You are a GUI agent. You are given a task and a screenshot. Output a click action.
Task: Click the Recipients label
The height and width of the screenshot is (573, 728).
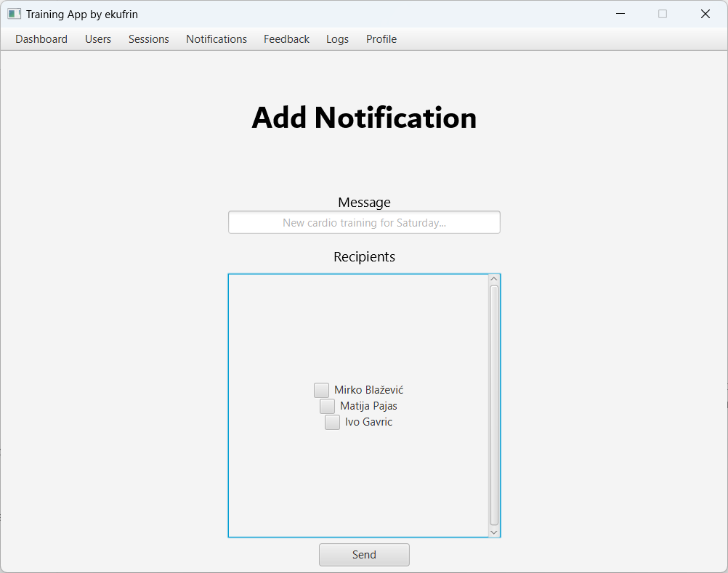[x=364, y=256]
